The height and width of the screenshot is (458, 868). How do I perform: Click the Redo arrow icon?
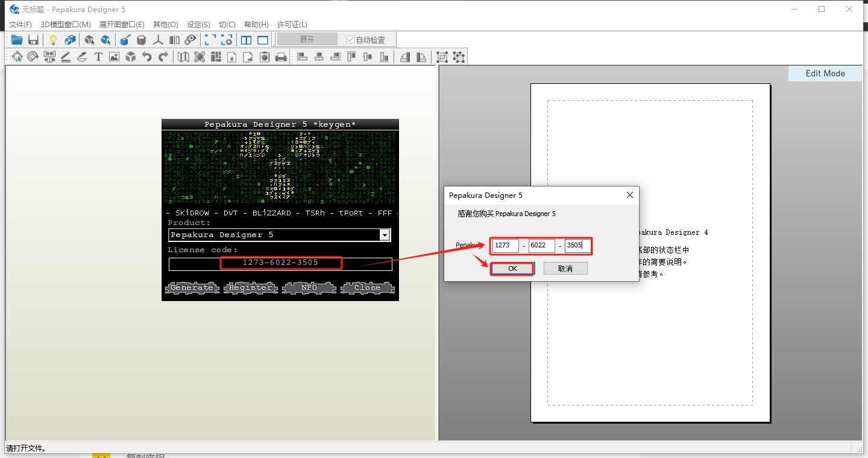(x=163, y=57)
